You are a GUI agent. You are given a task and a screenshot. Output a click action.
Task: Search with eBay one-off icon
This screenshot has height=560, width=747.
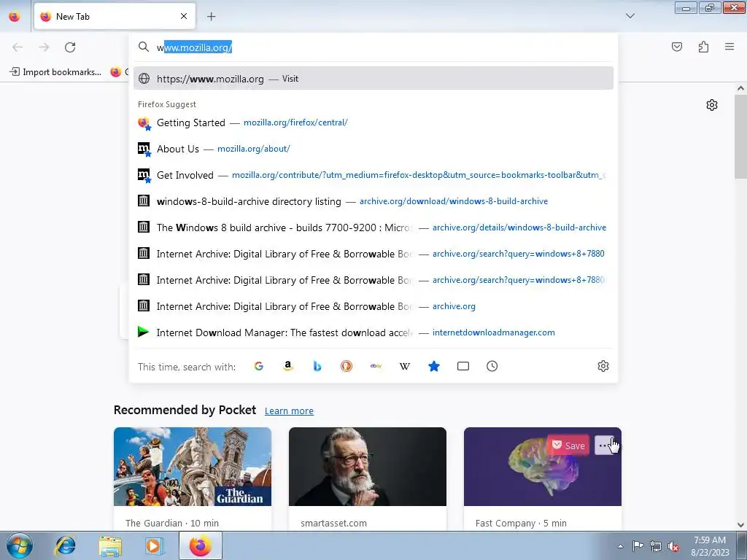pyautogui.click(x=376, y=366)
